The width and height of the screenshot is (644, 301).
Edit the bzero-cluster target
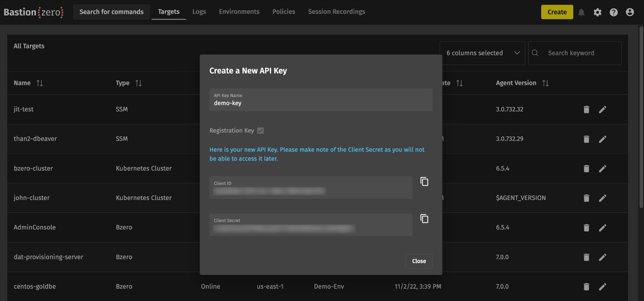602,168
